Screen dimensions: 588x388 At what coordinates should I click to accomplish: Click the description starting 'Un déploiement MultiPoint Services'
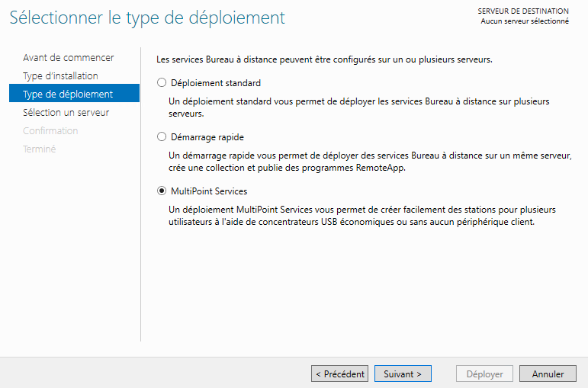(361, 216)
